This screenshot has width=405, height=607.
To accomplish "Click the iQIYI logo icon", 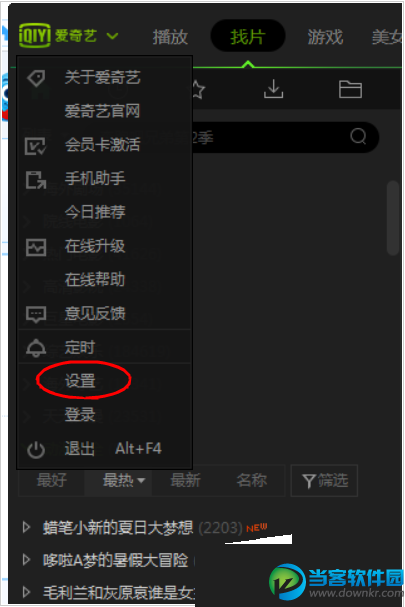I will click(x=34, y=36).
